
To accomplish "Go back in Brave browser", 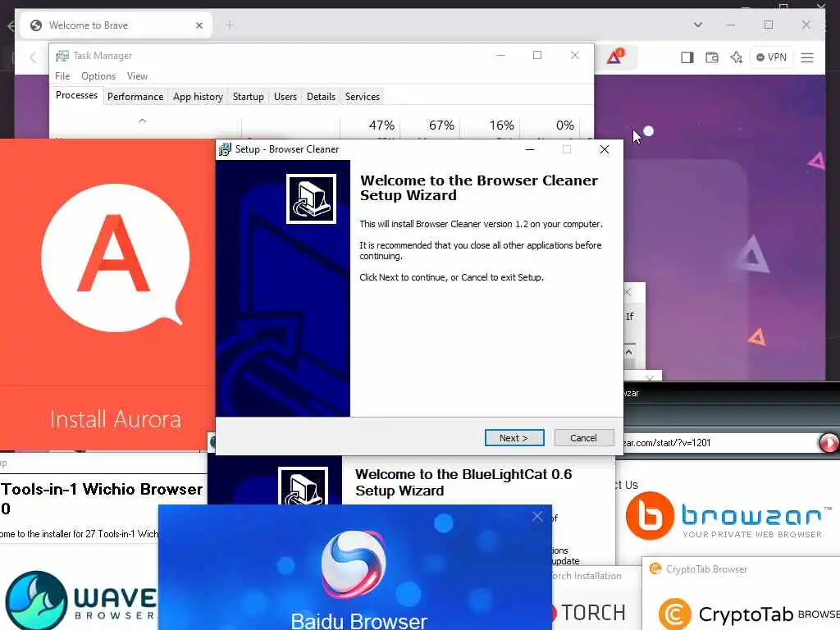I will point(33,57).
